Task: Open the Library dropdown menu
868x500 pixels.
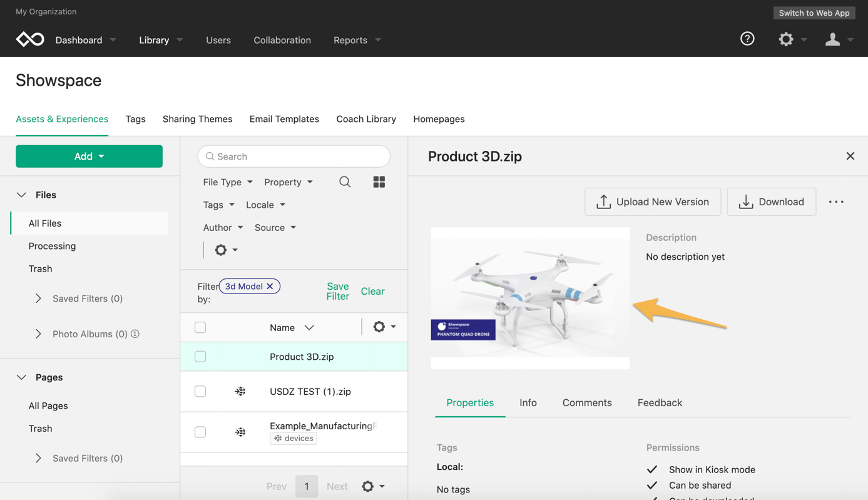Action: coord(161,40)
